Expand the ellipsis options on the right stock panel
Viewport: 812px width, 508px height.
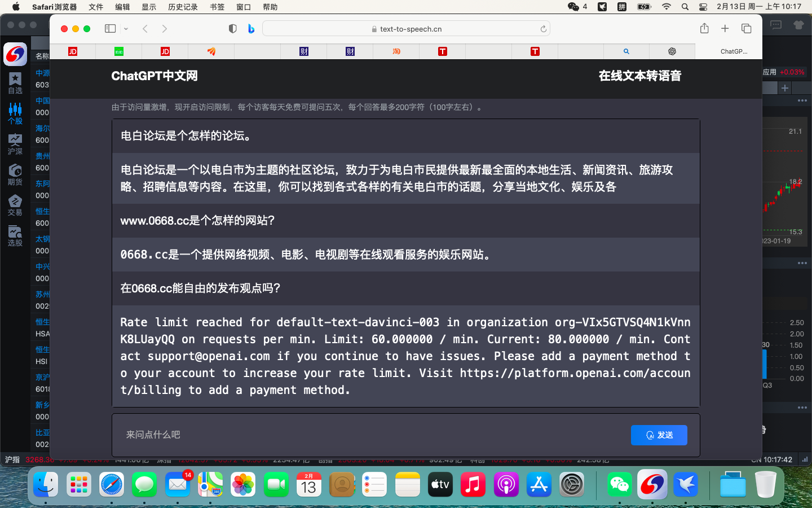point(802,100)
